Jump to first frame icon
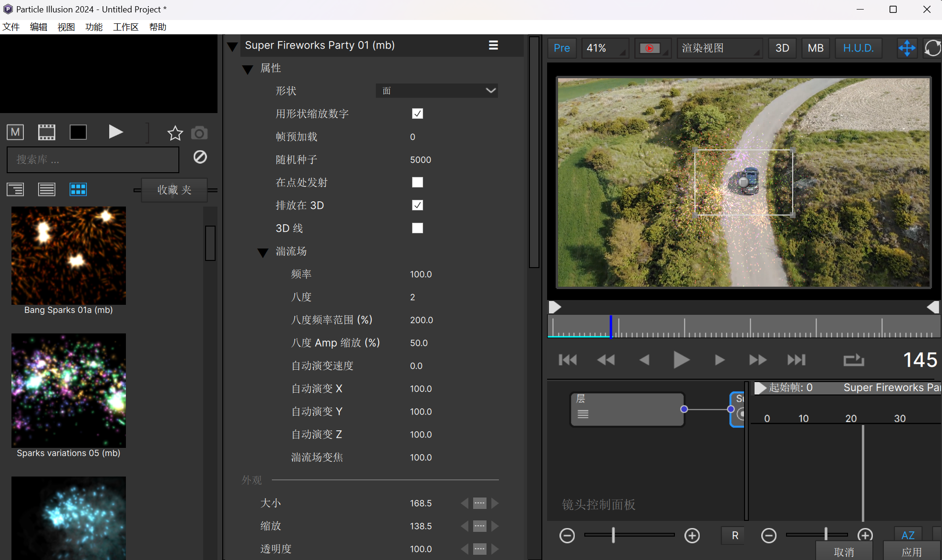Viewport: 942px width, 560px height. (568, 360)
